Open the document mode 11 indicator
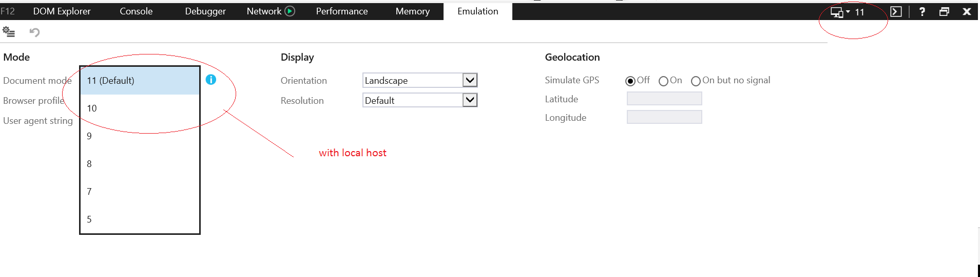This screenshot has width=980, height=277. click(848, 12)
